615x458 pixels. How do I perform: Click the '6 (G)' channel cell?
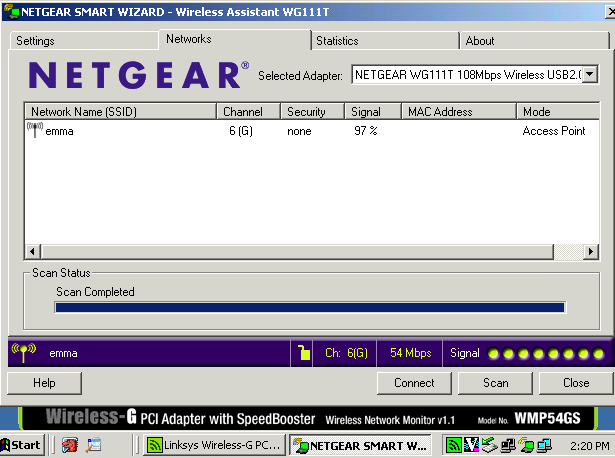[x=241, y=131]
